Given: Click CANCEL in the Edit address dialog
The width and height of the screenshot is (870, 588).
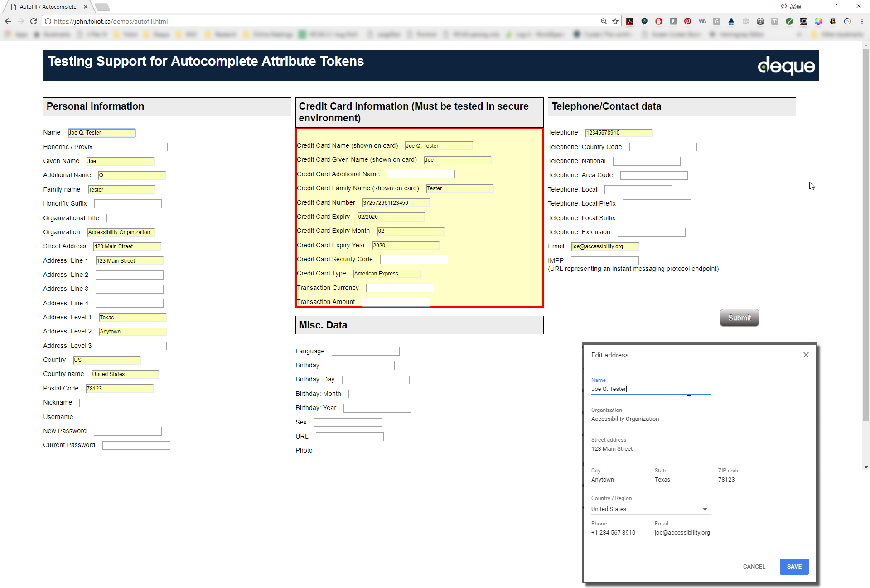Looking at the screenshot, I should [754, 566].
